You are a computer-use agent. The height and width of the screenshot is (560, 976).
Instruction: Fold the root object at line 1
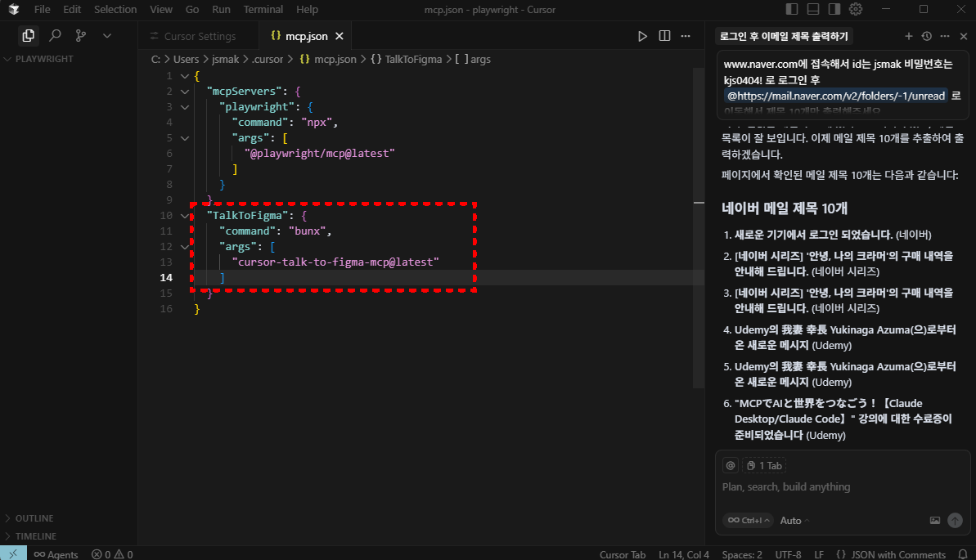click(x=185, y=76)
